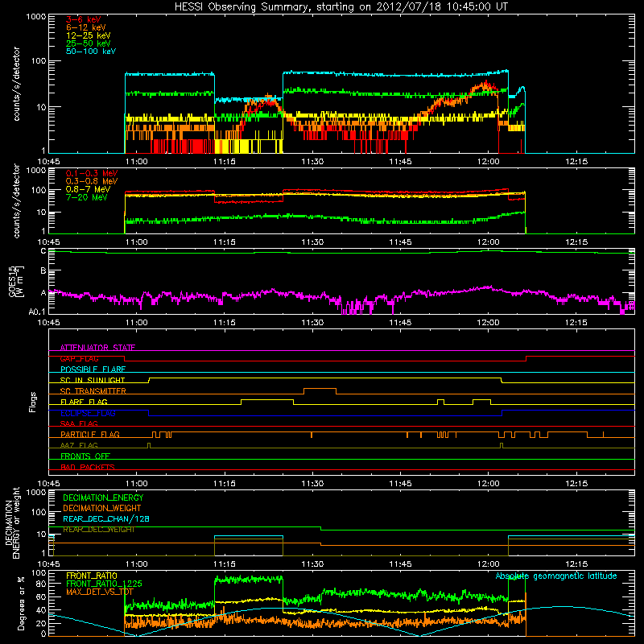Click the DECIMATION_ENERGY legend label
The height and width of the screenshot is (644, 644).
tap(103, 497)
